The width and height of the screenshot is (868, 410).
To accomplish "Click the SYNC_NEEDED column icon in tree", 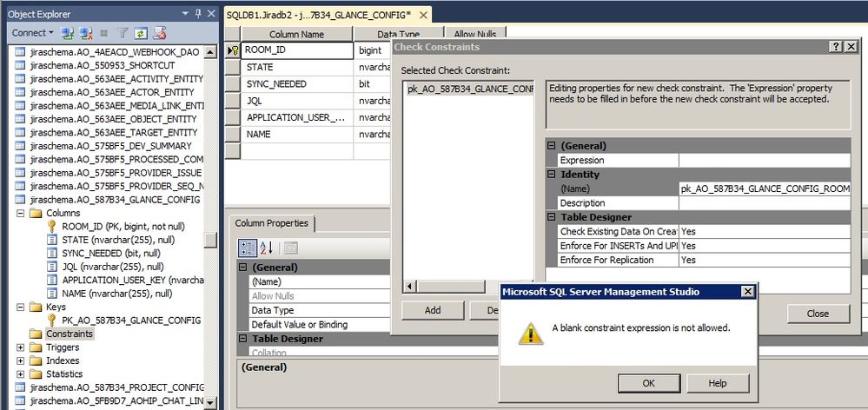I will [51, 254].
